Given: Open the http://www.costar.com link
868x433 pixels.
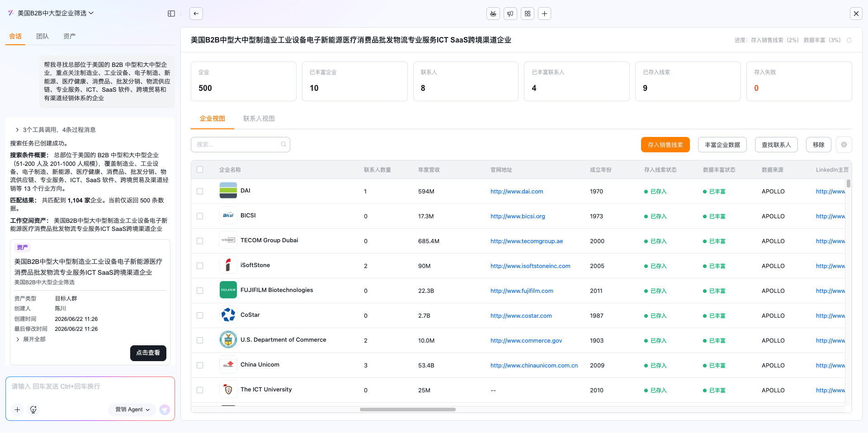Looking at the screenshot, I should 521,315.
